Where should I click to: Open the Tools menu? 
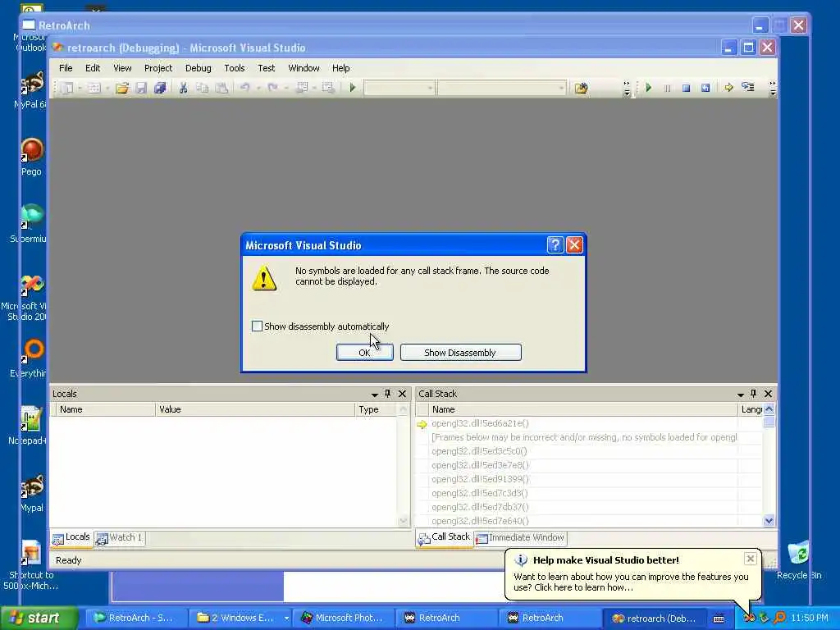[x=234, y=68]
